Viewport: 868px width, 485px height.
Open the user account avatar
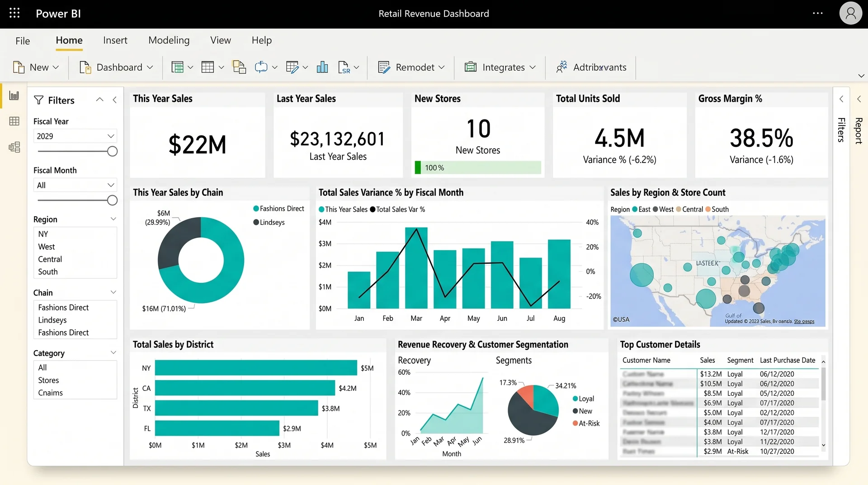[851, 13]
